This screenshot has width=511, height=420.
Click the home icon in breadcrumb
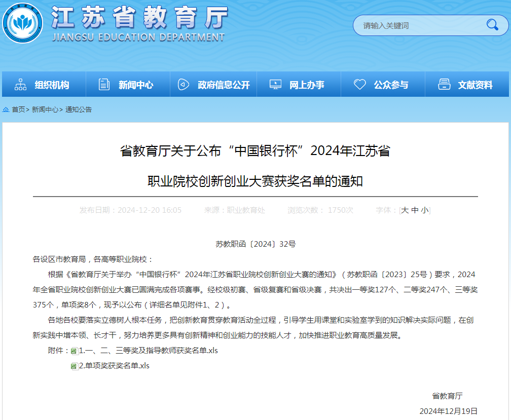point(6,109)
